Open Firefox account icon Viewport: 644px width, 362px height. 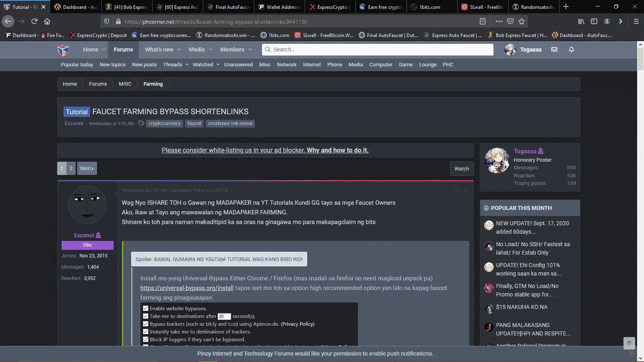coord(607,21)
